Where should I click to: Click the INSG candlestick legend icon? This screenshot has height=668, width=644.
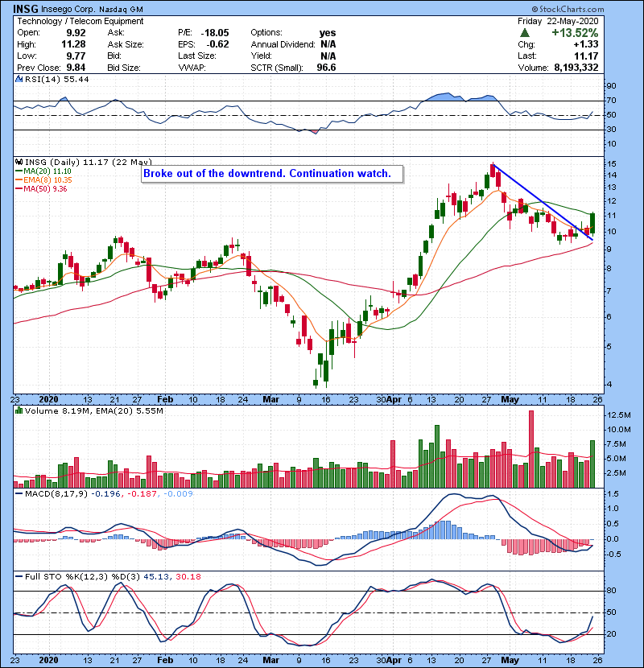[x=19, y=162]
